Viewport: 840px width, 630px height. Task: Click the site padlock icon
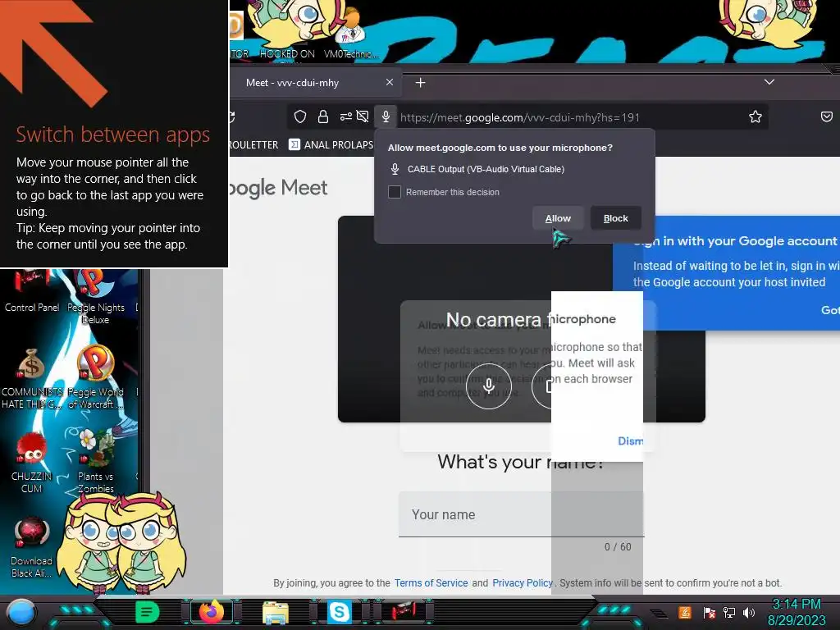point(323,116)
